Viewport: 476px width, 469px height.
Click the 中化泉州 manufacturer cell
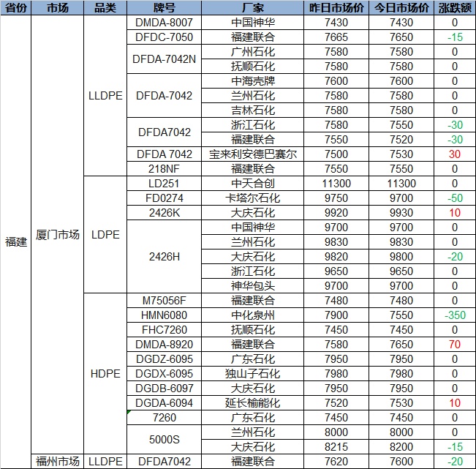pos(252,315)
